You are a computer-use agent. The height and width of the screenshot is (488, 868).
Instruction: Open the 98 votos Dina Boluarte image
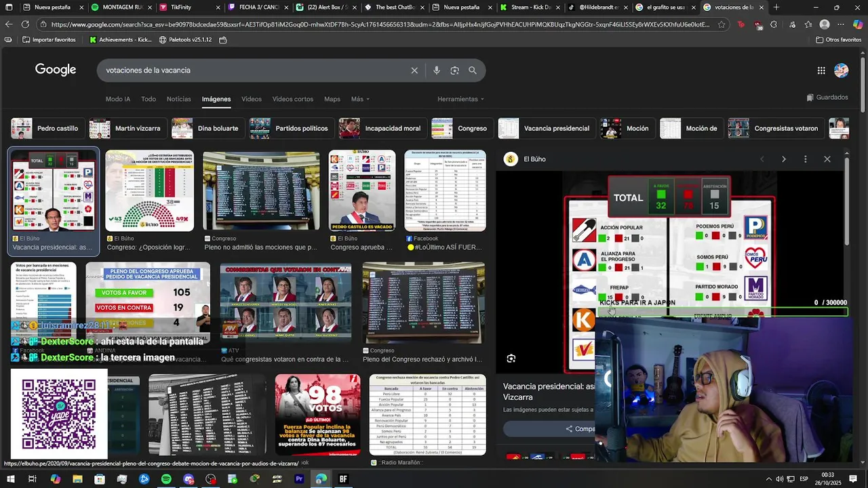pyautogui.click(x=318, y=415)
